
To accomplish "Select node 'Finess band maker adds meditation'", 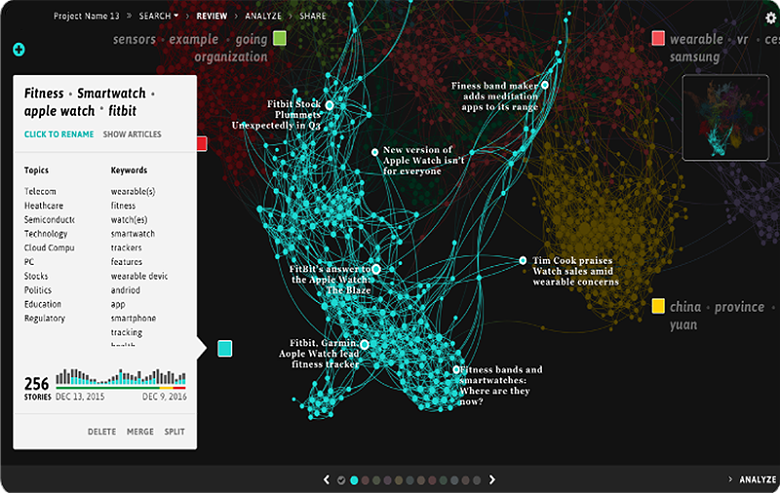I will (x=545, y=85).
